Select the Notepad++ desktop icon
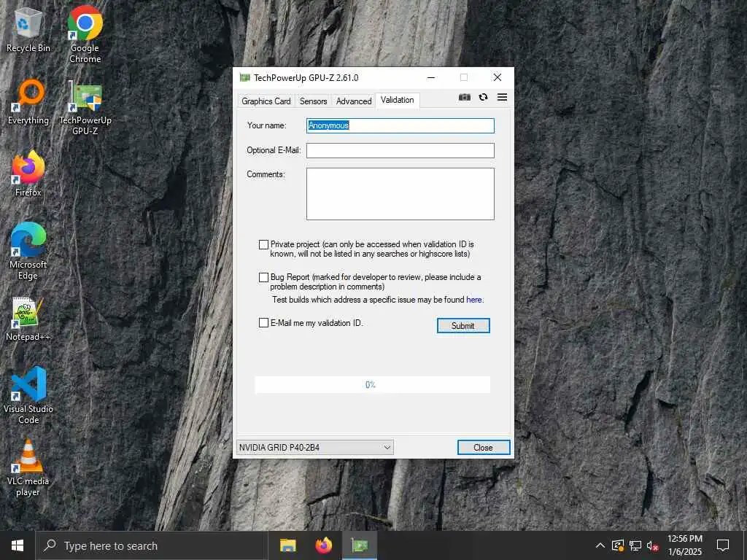747x560 pixels. pyautogui.click(x=28, y=319)
